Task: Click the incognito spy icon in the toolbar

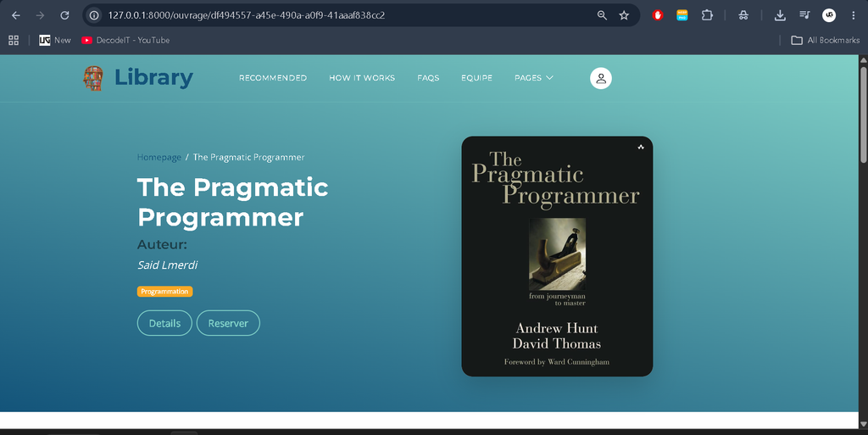Action: 743,15
